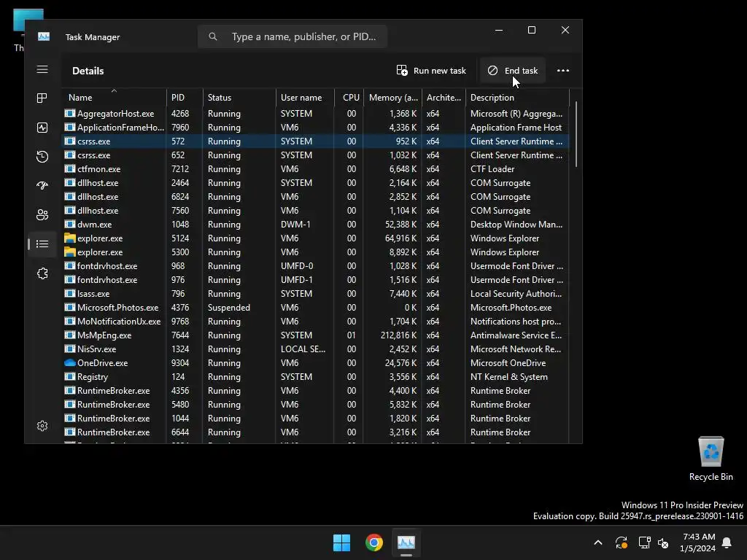This screenshot has height=560, width=747.
Task: Click the End task button
Action: coord(513,71)
